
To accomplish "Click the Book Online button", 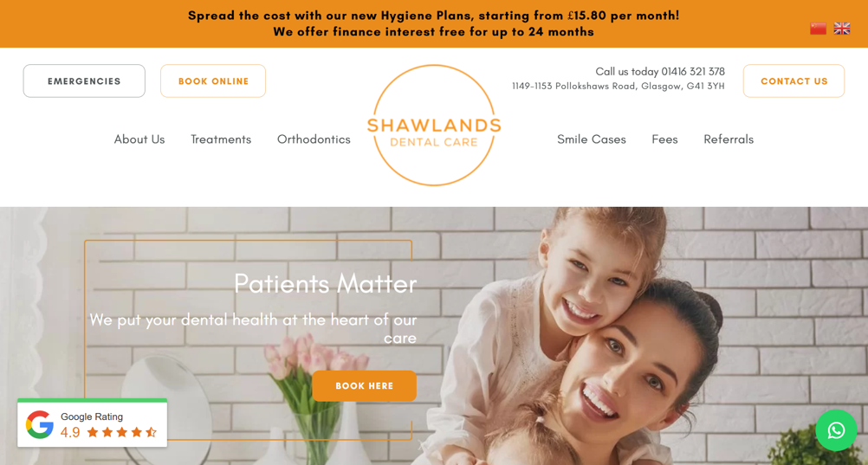I will tap(213, 81).
